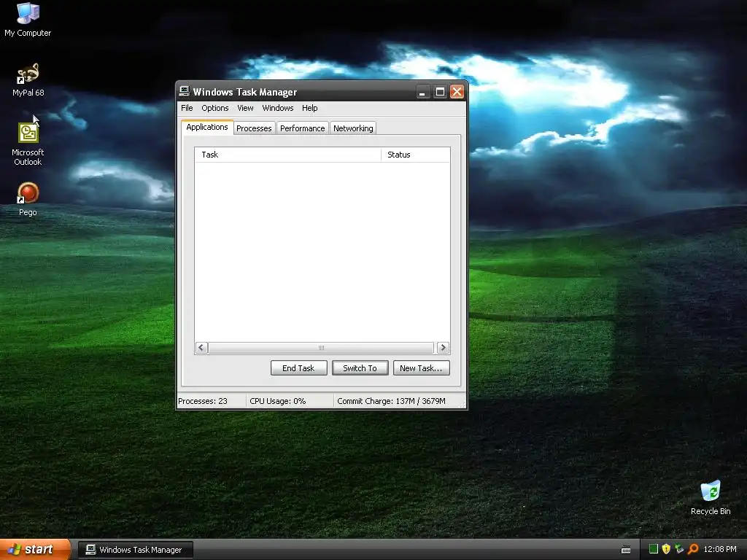The height and width of the screenshot is (560, 747).
Task: Click the Switch To button
Action: 360,368
